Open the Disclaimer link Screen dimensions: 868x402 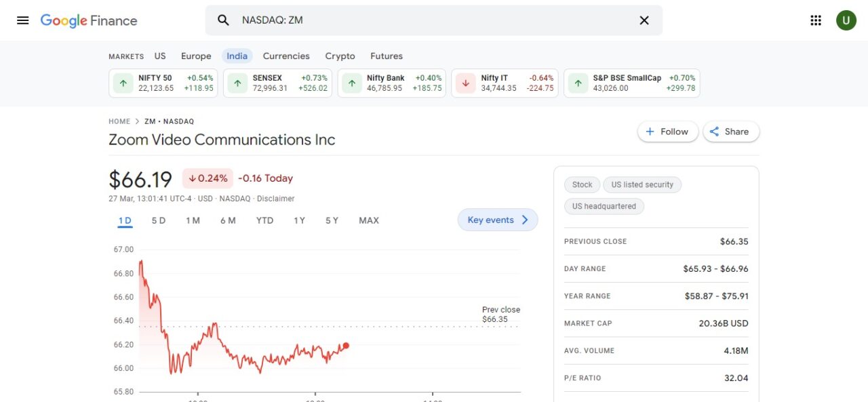click(275, 199)
